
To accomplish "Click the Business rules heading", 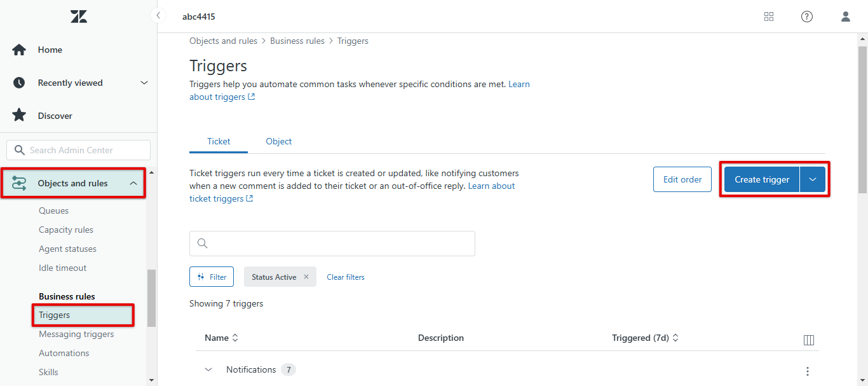I will tap(67, 296).
